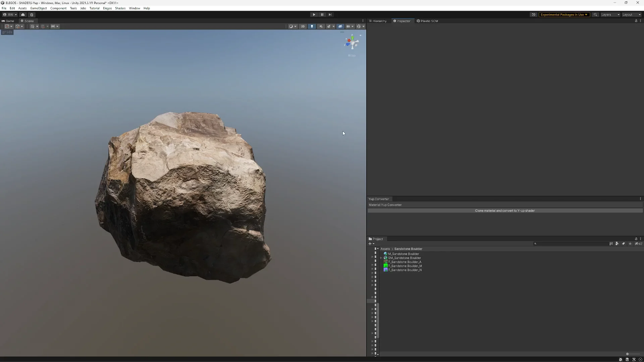This screenshot has height=362, width=644.
Task: Click the Experimental Packages In Use button
Action: coord(564,15)
